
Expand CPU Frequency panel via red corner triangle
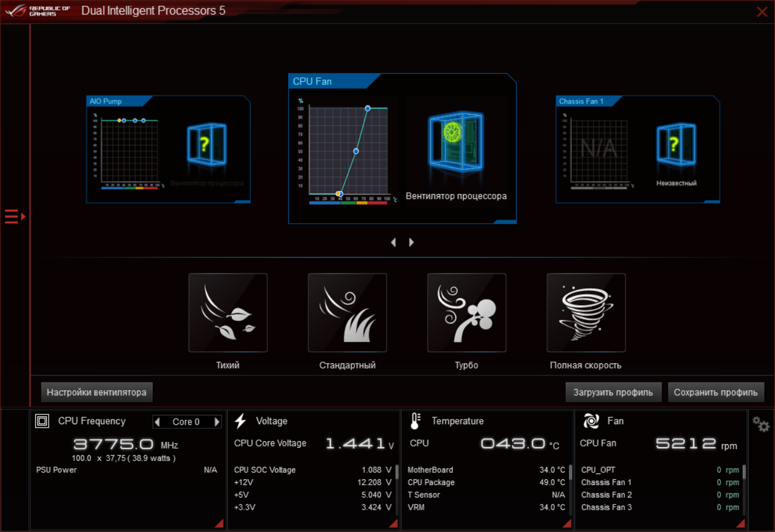point(220,523)
